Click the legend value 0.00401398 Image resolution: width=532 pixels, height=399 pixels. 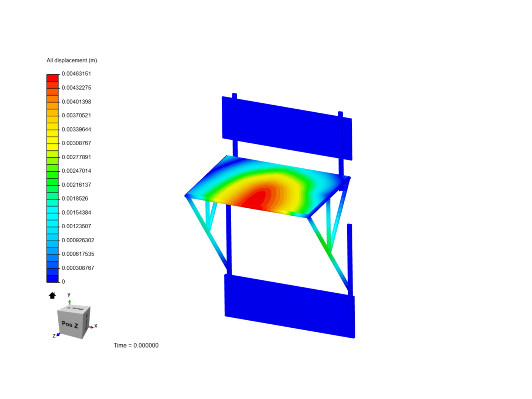pyautogui.click(x=76, y=102)
